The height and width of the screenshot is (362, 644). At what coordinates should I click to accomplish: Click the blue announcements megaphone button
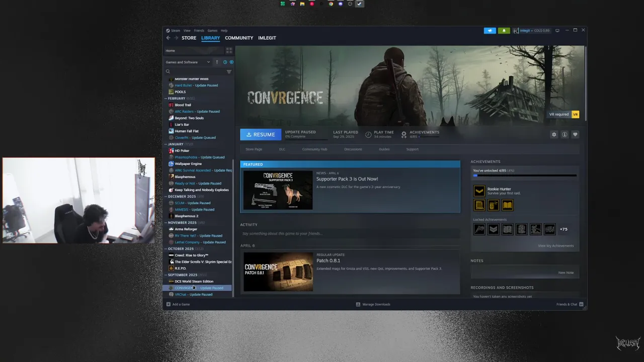point(490,31)
